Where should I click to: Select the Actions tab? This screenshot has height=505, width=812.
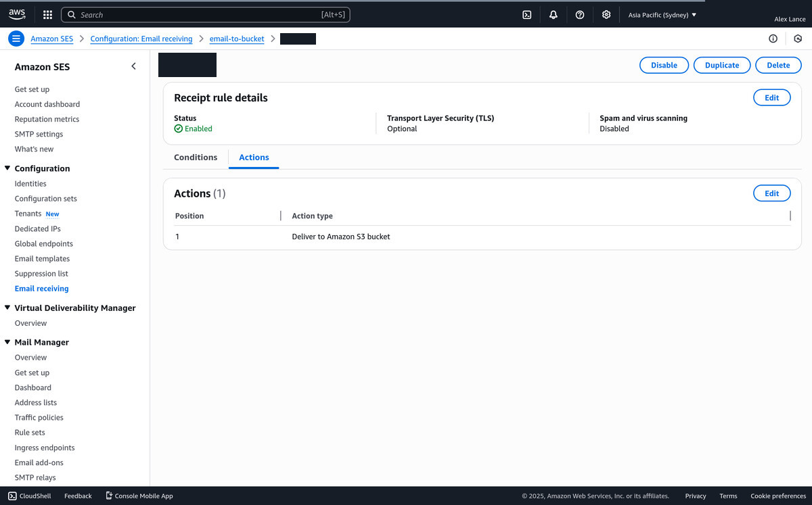254,158
